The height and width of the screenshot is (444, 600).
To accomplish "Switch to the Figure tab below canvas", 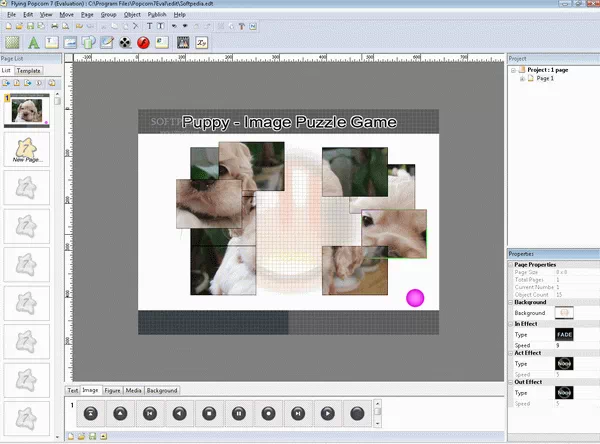I will pyautogui.click(x=112, y=390).
